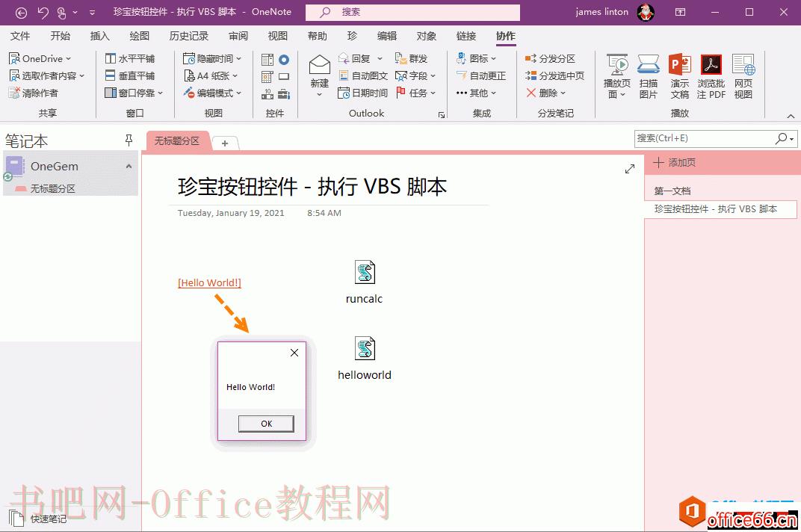Image resolution: width=801 pixels, height=532 pixels.
Task: Insert radio button control icon
Action: pyautogui.click(x=284, y=60)
